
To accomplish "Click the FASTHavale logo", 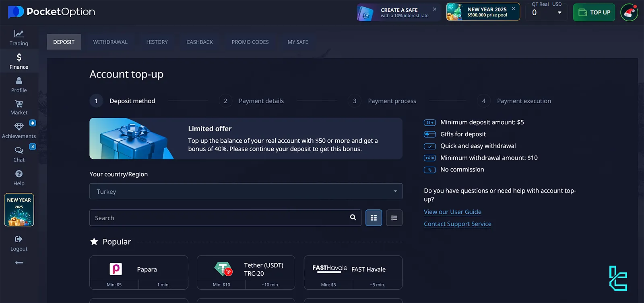I will pos(330,268).
